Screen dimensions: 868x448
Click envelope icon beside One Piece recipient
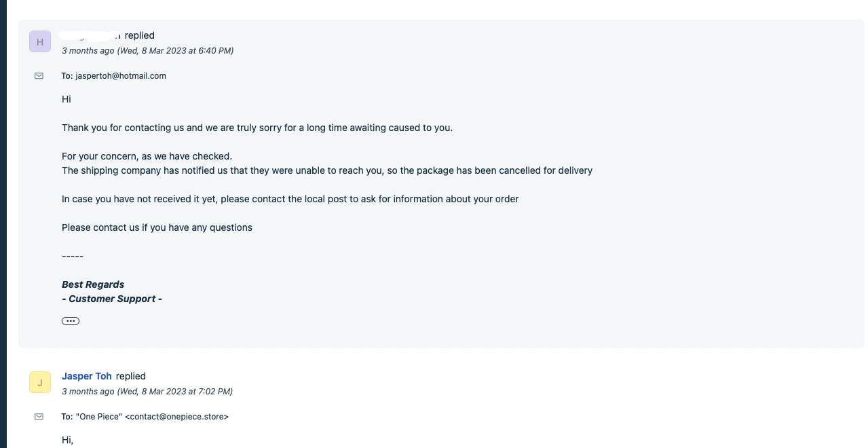click(39, 417)
